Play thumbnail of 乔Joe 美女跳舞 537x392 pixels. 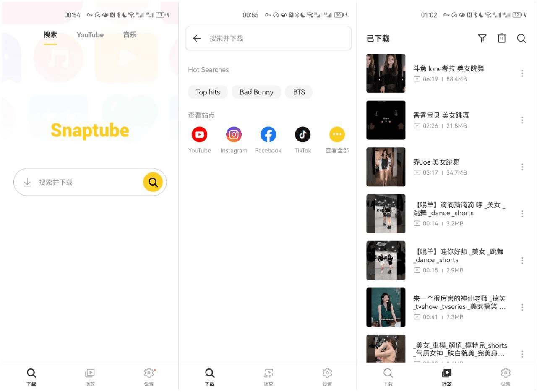tap(386, 167)
